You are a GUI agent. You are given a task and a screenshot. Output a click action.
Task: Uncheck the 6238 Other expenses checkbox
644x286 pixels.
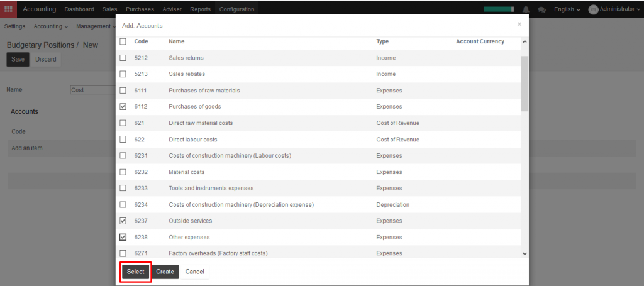[123, 237]
